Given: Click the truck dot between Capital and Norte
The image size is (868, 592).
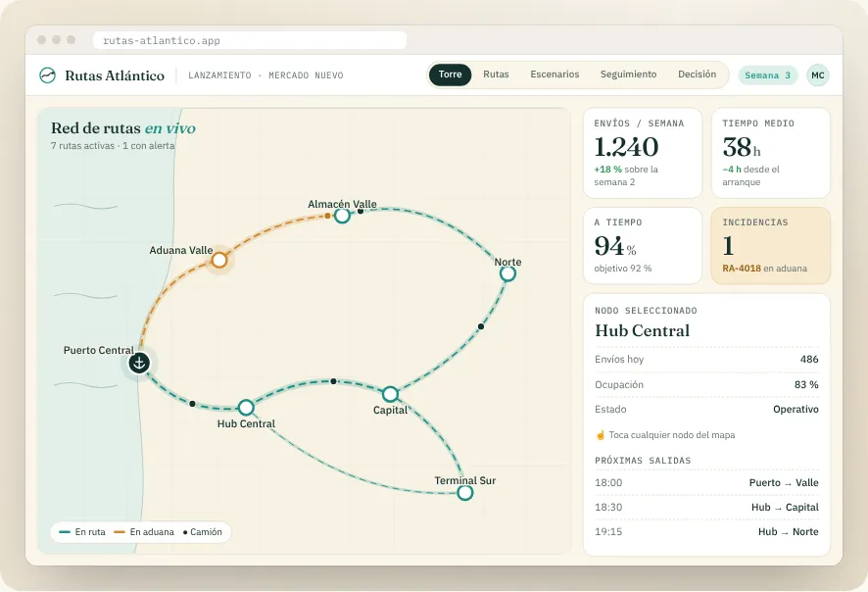Looking at the screenshot, I should point(480,326).
